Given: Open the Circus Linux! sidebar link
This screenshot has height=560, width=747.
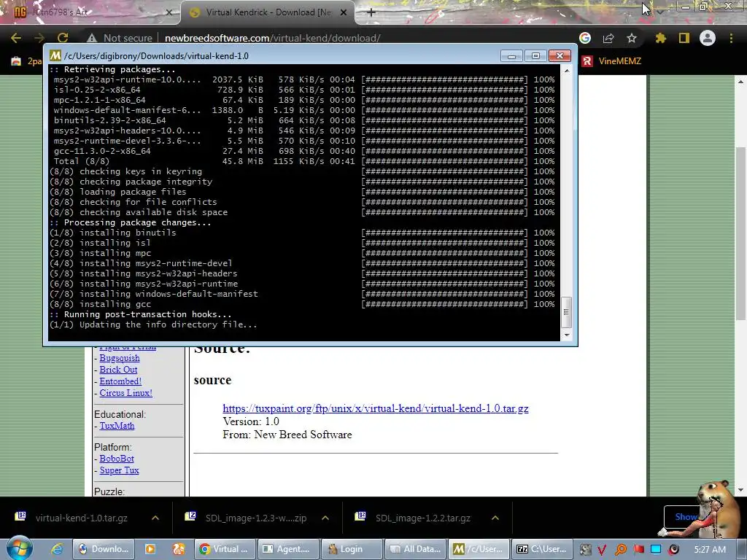Looking at the screenshot, I should tap(125, 393).
